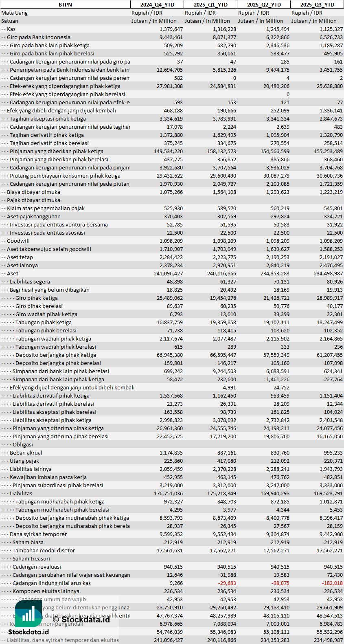Select Investasi pada entitas ventura bersama
The height and width of the screenshot is (644, 344).
coord(59,224)
